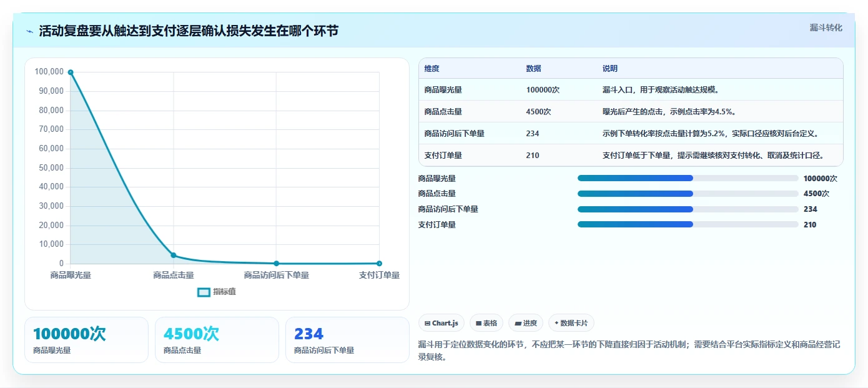Select the 表格 chip label
868x388 pixels.
click(490, 323)
